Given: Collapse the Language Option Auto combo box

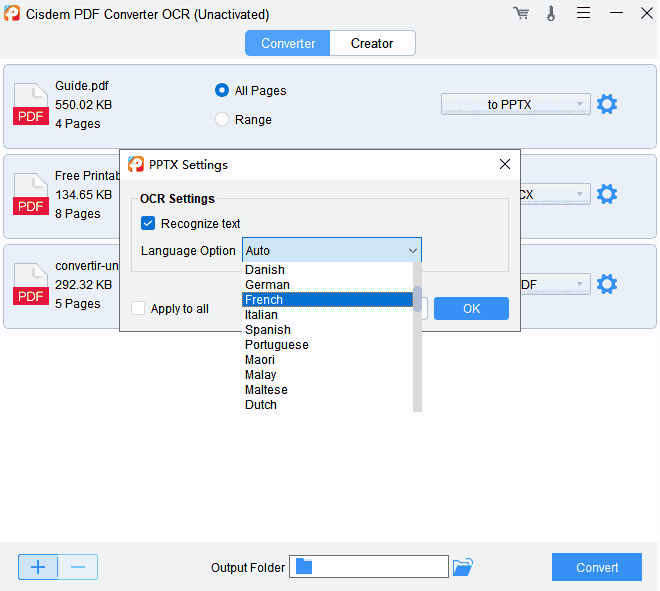Looking at the screenshot, I should (332, 250).
